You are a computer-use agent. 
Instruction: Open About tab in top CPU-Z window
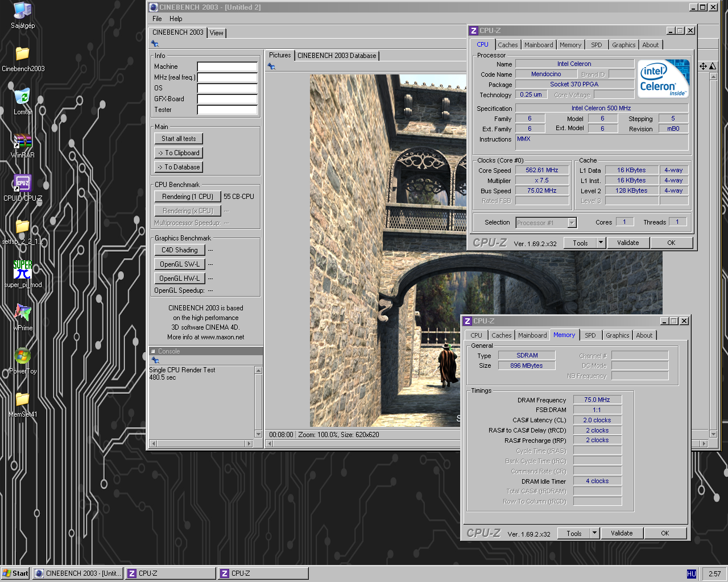[x=651, y=45]
